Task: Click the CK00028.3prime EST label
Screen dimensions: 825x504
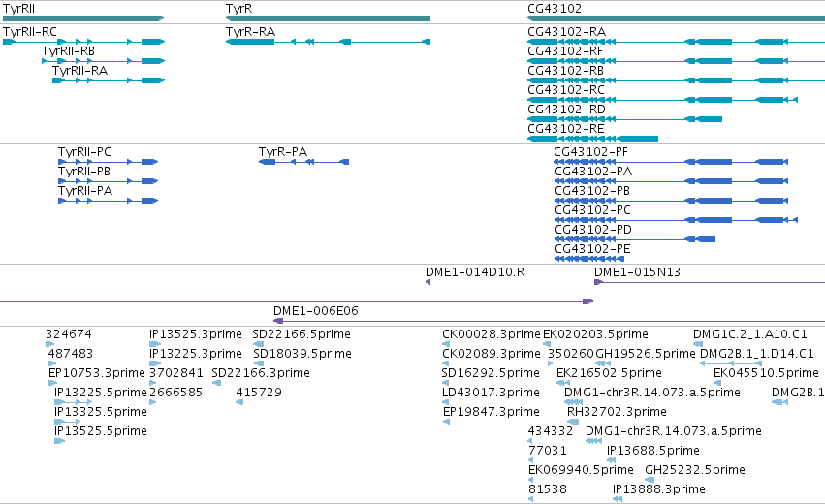Action: tap(492, 334)
